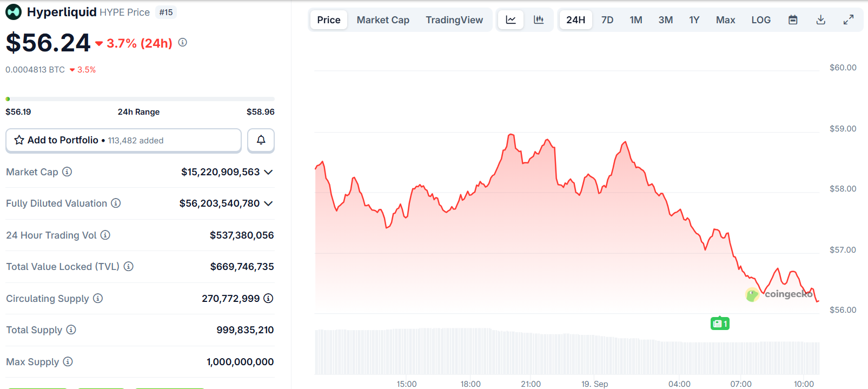Click the 24h Range progress bar

click(x=140, y=99)
